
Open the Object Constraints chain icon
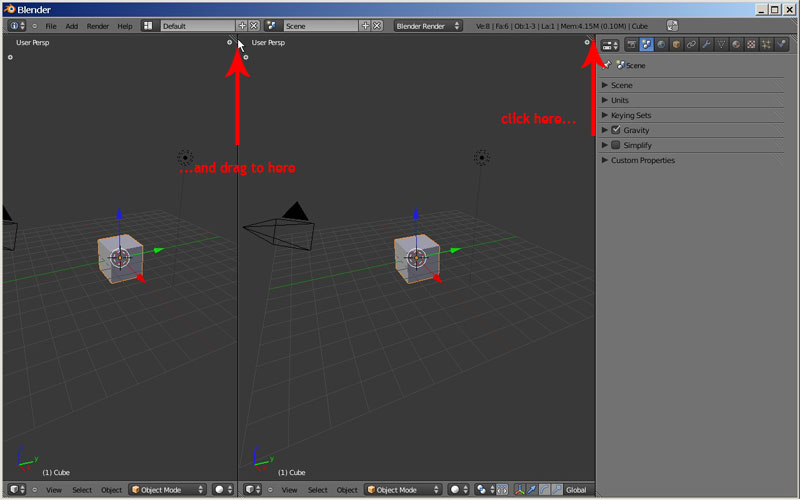click(691, 45)
